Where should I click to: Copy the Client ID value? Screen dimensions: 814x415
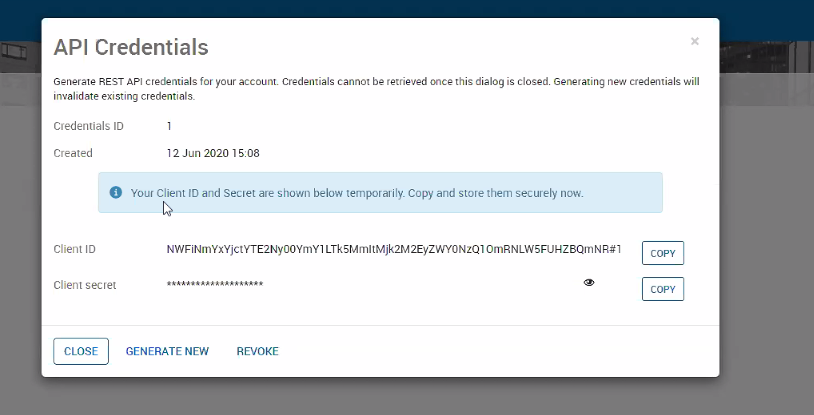pyautogui.click(x=662, y=253)
